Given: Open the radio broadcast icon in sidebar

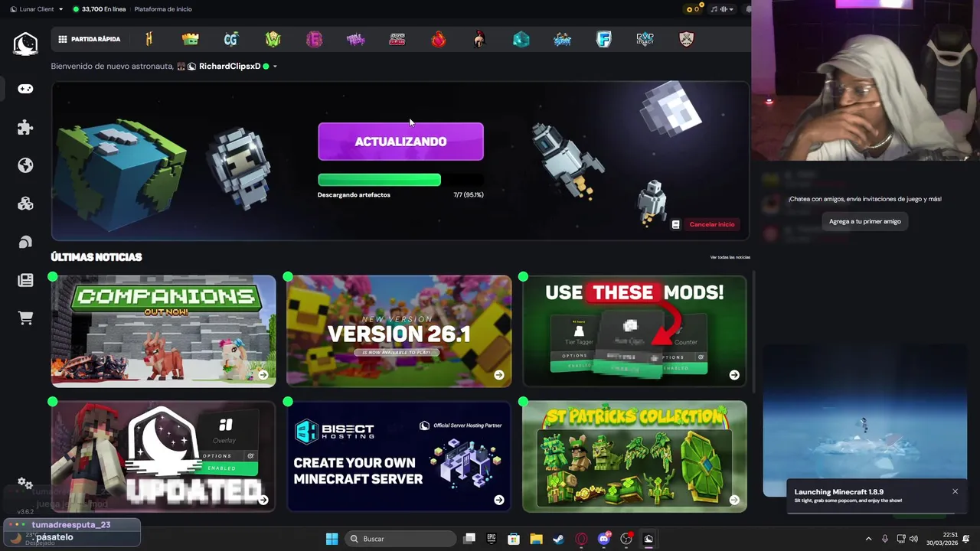Looking at the screenshot, I should (x=25, y=242).
